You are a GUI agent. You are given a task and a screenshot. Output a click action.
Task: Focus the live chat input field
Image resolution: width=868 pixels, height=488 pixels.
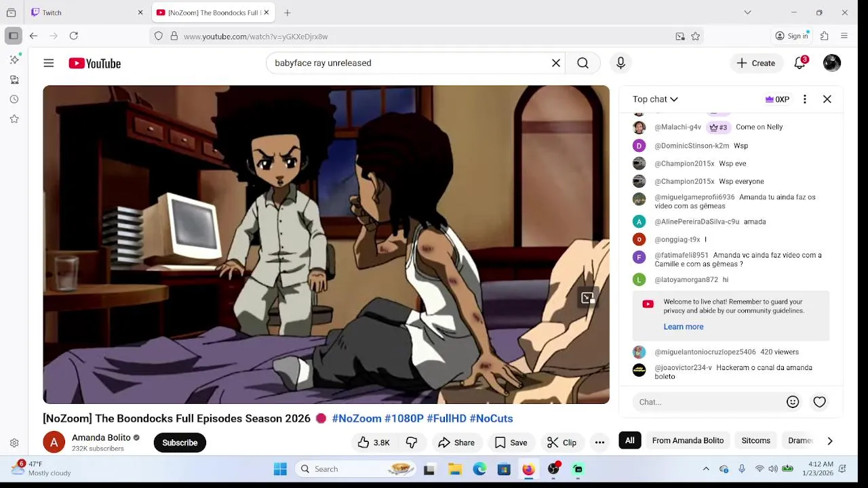(708, 402)
